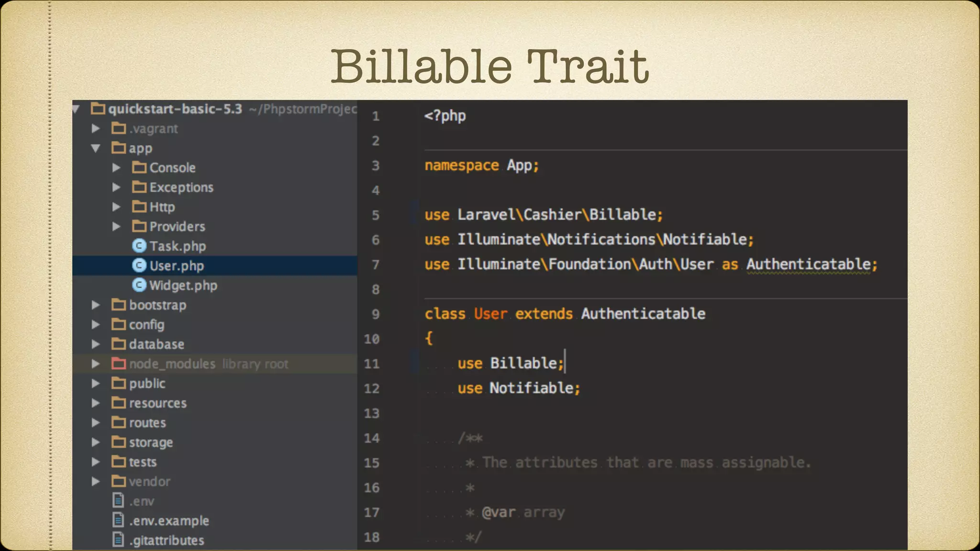Expand the bootstrap folder arrow
980x551 pixels.
(x=96, y=305)
